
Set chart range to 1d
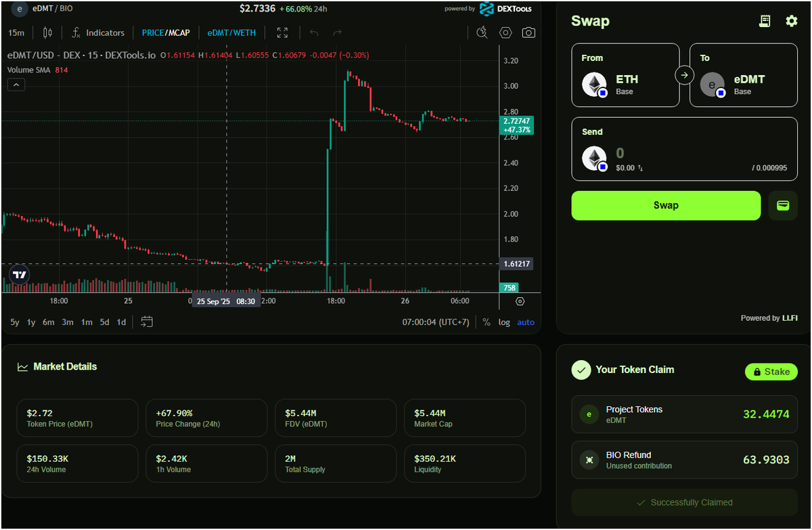point(121,322)
